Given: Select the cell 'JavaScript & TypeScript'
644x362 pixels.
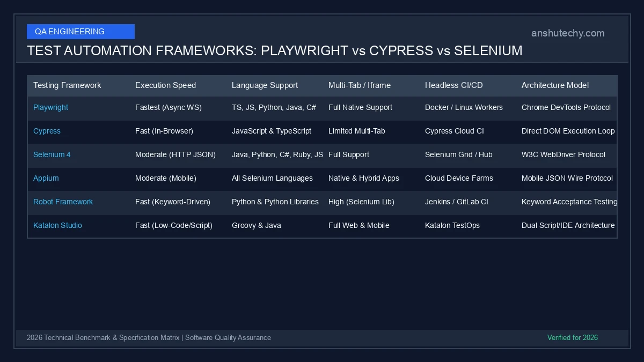Looking at the screenshot, I should 272,131.
